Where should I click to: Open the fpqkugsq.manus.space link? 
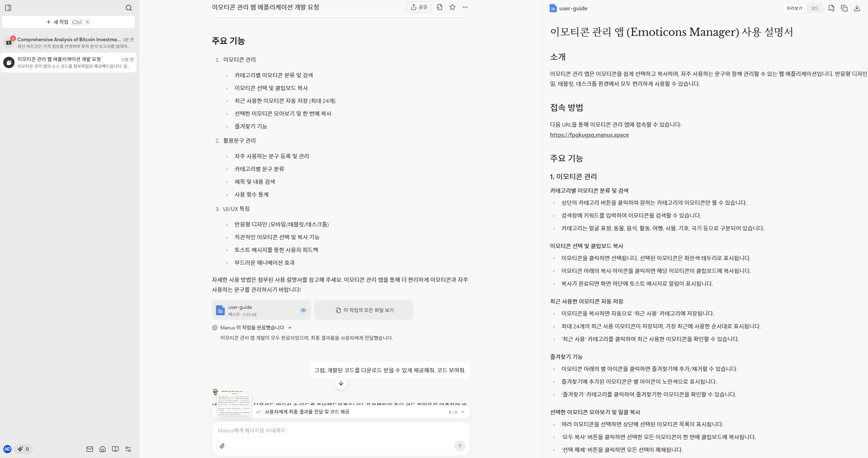point(589,135)
